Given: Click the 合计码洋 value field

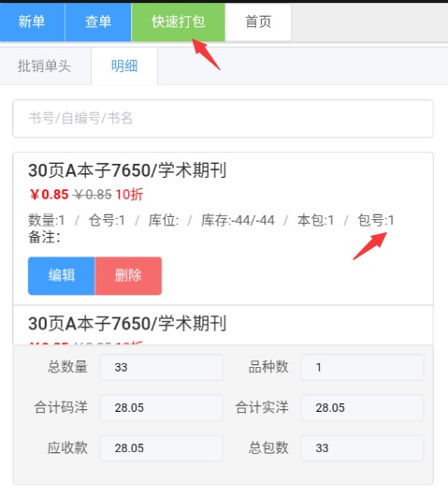Looking at the screenshot, I should coord(161,408).
